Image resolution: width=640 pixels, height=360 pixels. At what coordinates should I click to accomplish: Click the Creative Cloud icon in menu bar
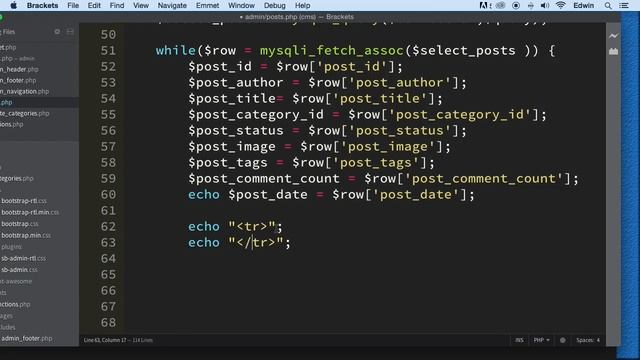tap(501, 5)
